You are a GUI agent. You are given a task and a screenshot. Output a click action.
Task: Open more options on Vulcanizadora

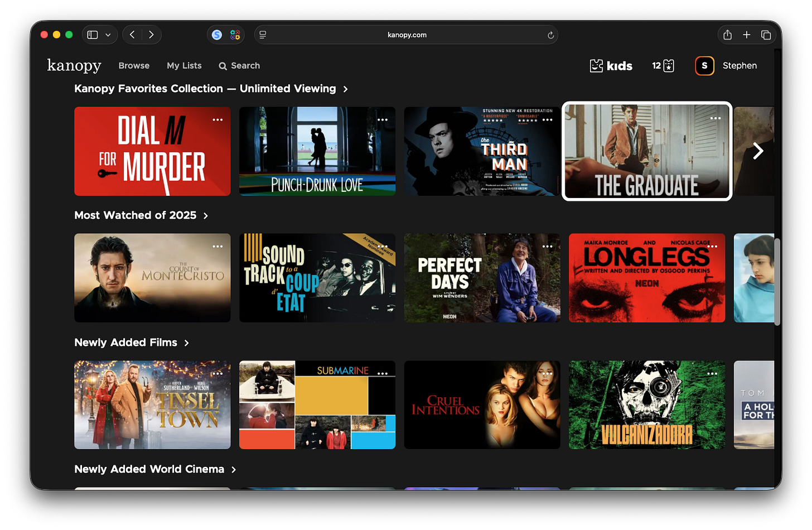(712, 373)
